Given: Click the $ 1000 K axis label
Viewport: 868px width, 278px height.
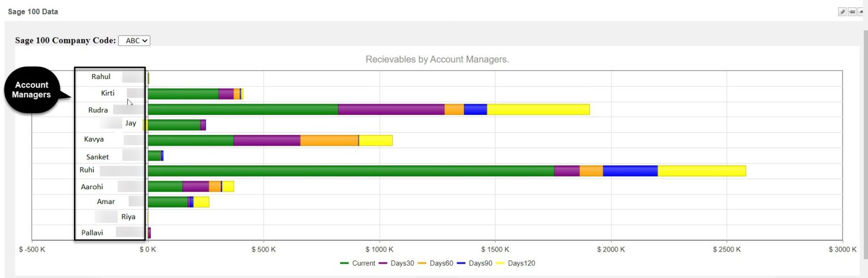Looking at the screenshot, I should pyautogui.click(x=379, y=249).
